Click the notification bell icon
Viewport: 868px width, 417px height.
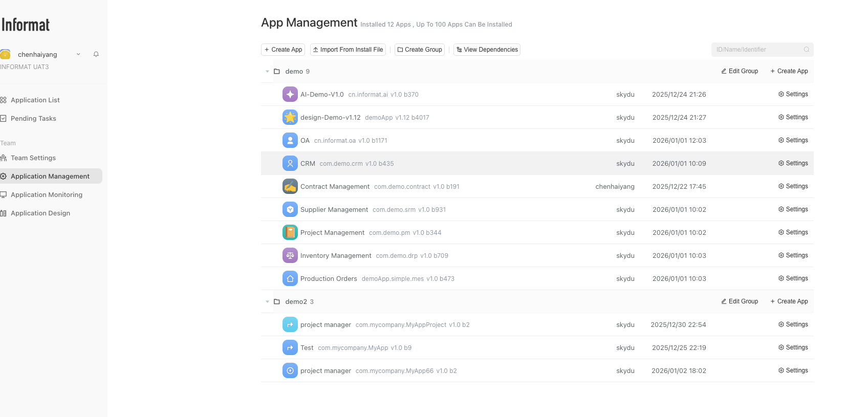coord(96,54)
